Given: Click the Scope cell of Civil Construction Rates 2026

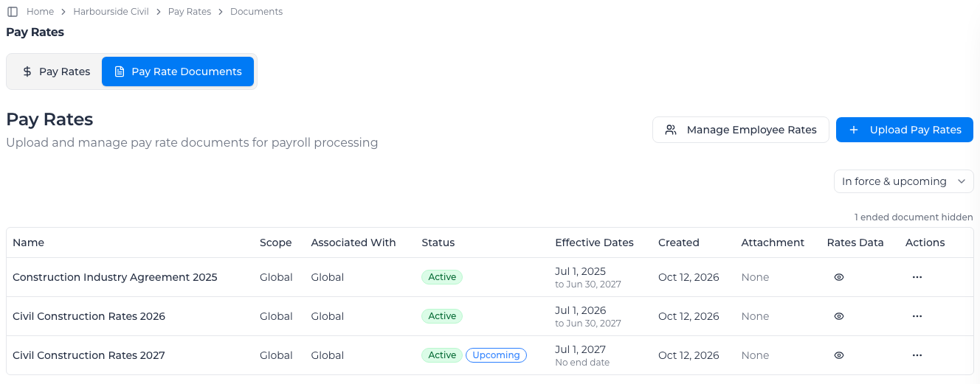Looking at the screenshot, I should point(276,316).
